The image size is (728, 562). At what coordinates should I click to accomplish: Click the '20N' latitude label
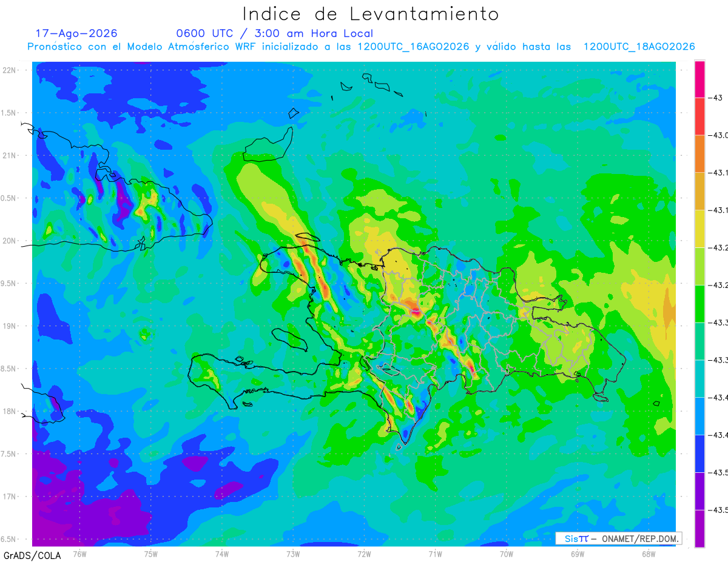(9, 241)
